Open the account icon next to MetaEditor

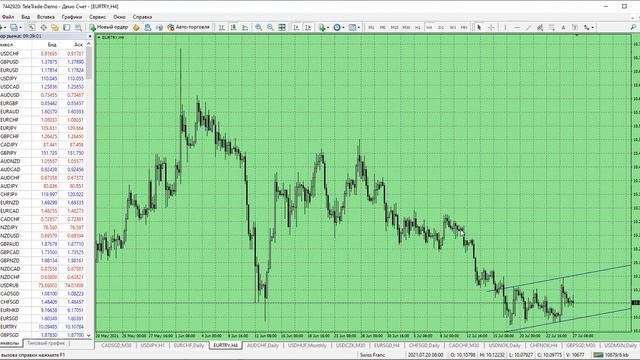pyautogui.click(x=147, y=27)
